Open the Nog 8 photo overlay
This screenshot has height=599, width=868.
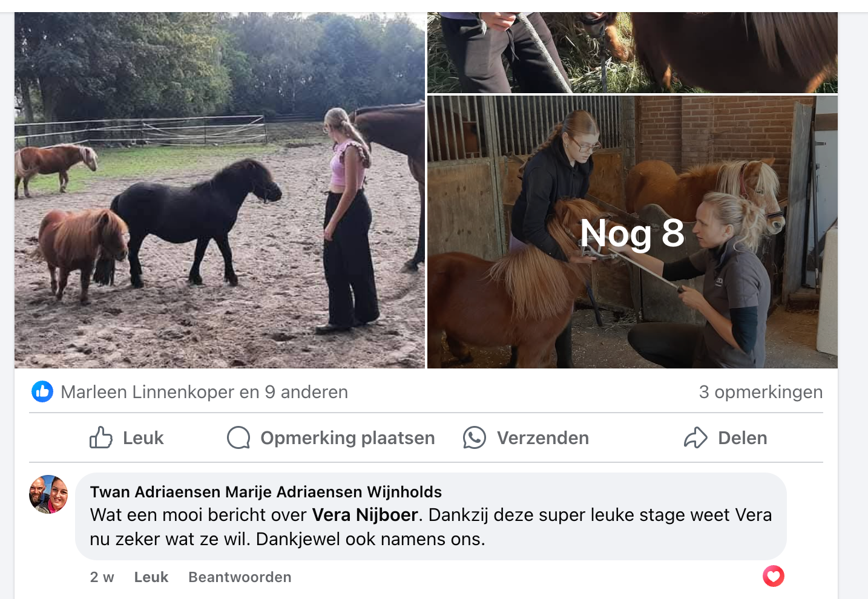click(633, 232)
